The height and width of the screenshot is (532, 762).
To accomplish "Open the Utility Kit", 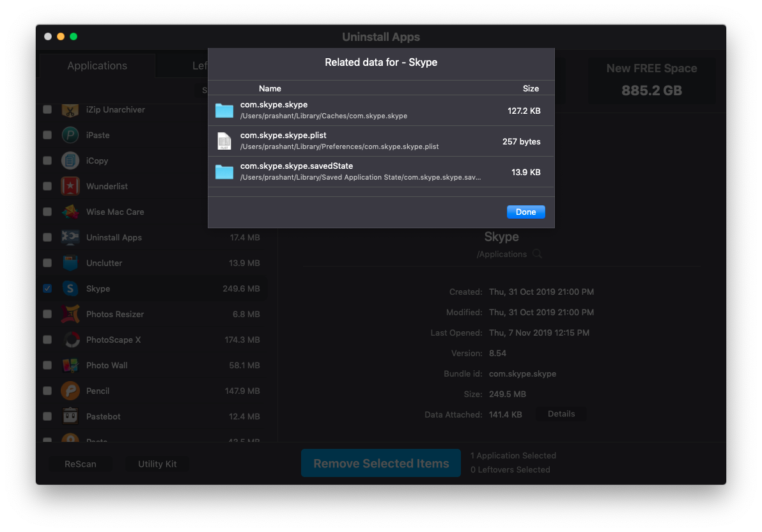I will point(157,464).
